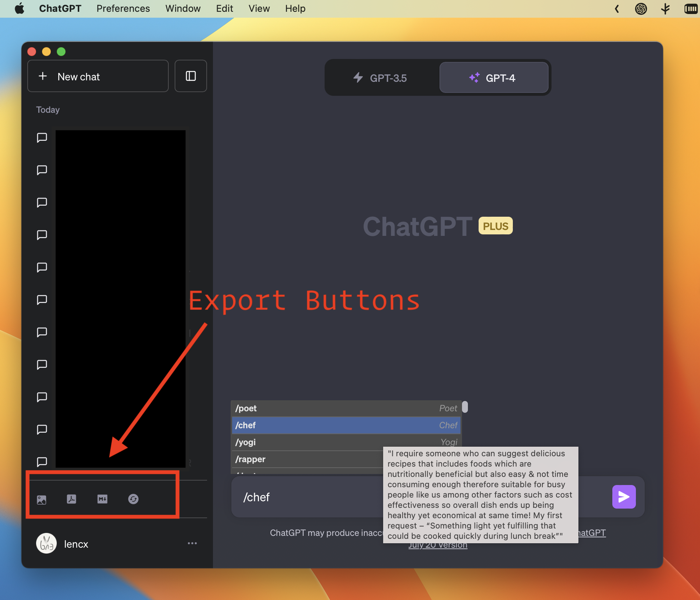This screenshot has height=600, width=700.
Task: Open the ChatGPT app menu
Action: pyautogui.click(x=60, y=8)
